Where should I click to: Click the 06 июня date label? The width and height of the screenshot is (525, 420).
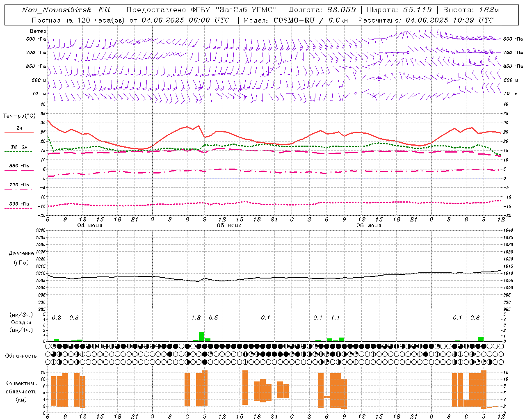point(369,226)
